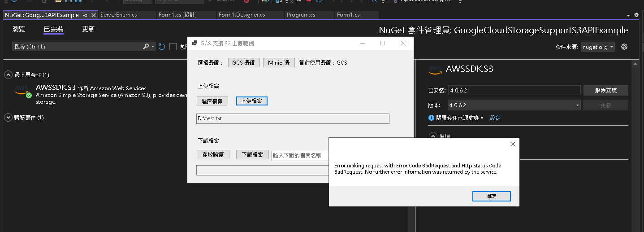Click the 當前使用憑證：GCS label
Screen dimensions: 644x232
pyautogui.click(x=323, y=63)
